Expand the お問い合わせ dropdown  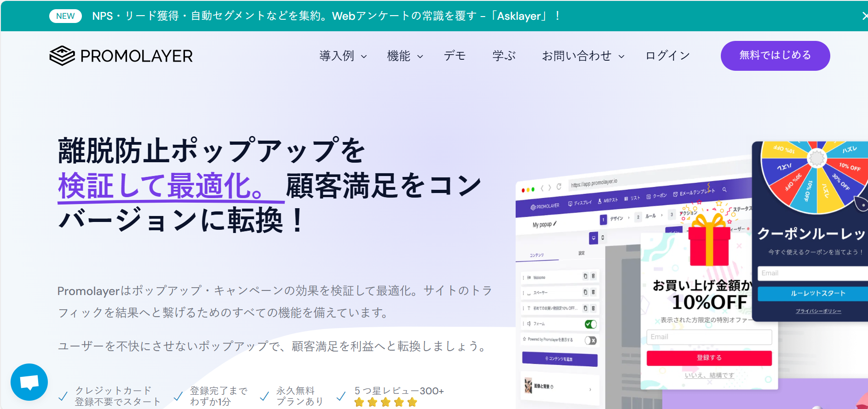click(x=582, y=56)
